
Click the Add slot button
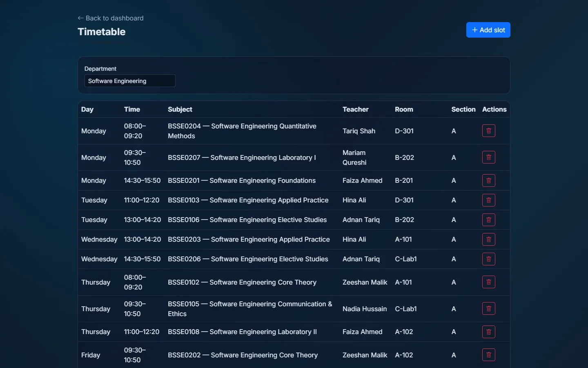(x=488, y=30)
